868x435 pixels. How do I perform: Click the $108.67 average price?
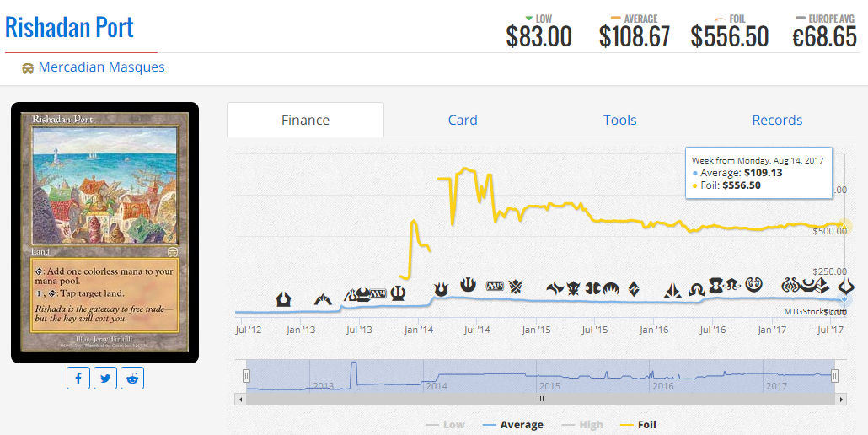coord(635,37)
